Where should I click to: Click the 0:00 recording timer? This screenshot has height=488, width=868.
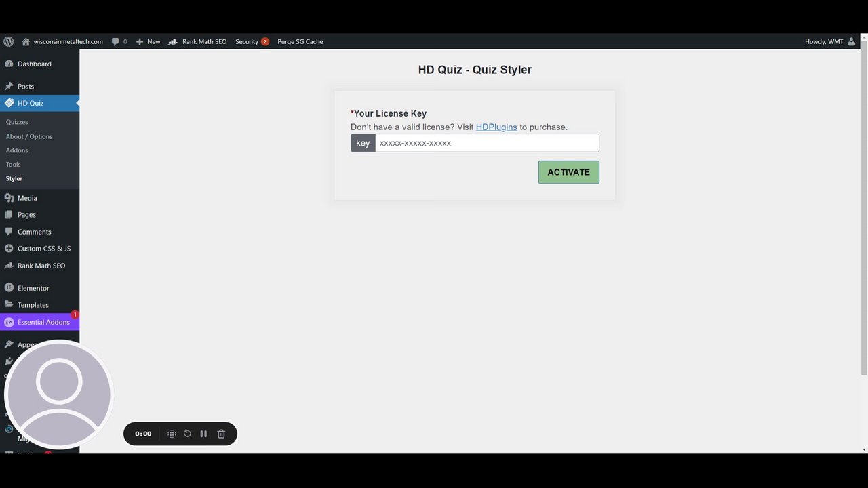coord(143,434)
